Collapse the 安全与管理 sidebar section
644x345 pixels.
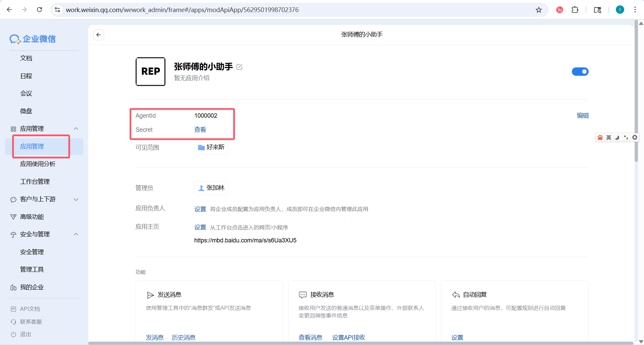point(76,234)
